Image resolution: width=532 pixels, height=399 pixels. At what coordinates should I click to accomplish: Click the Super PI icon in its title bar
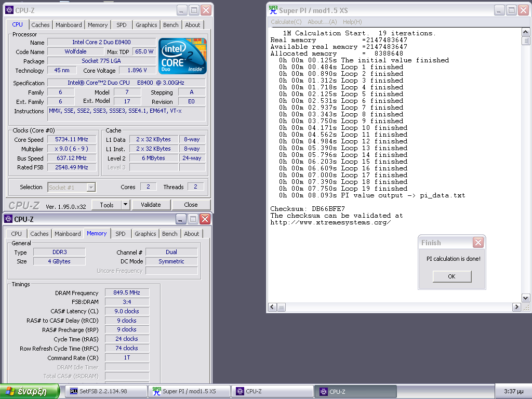coord(273,10)
